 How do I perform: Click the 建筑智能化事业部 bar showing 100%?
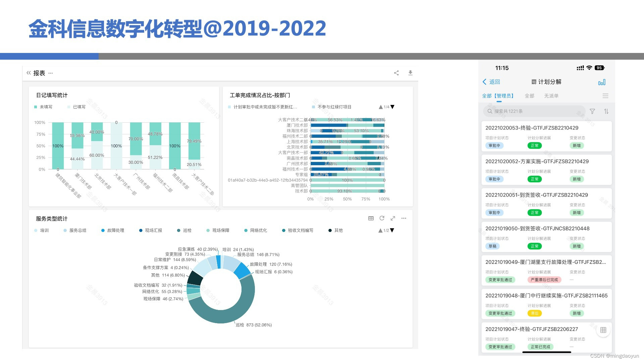(58, 146)
